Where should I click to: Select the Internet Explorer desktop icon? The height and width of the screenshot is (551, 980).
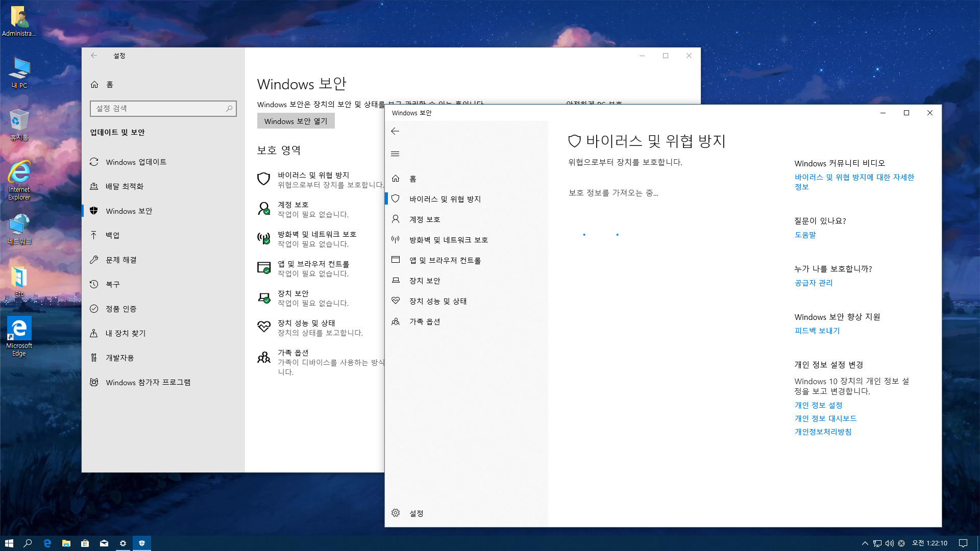pyautogui.click(x=19, y=180)
